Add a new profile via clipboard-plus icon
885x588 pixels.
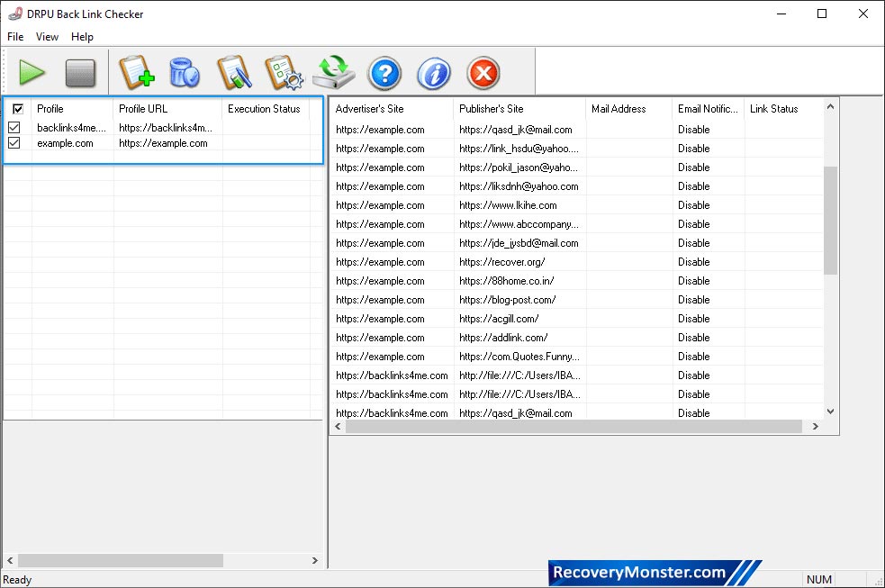pyautogui.click(x=137, y=73)
